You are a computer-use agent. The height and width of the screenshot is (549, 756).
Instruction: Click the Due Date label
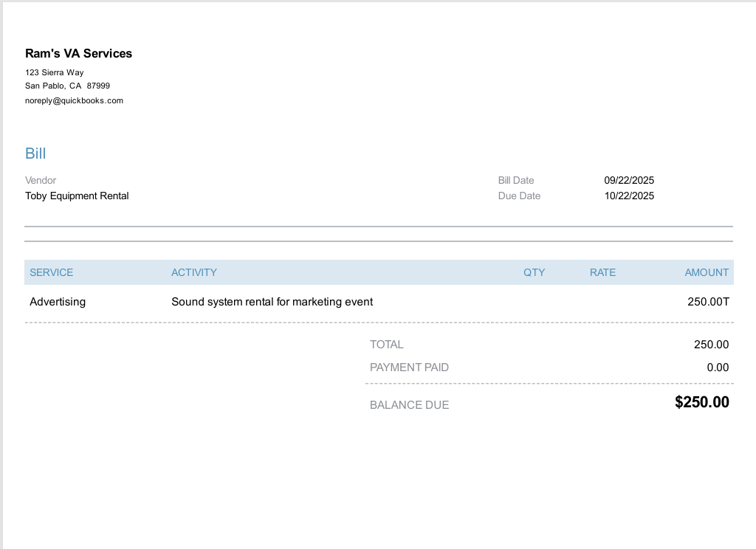pyautogui.click(x=519, y=196)
